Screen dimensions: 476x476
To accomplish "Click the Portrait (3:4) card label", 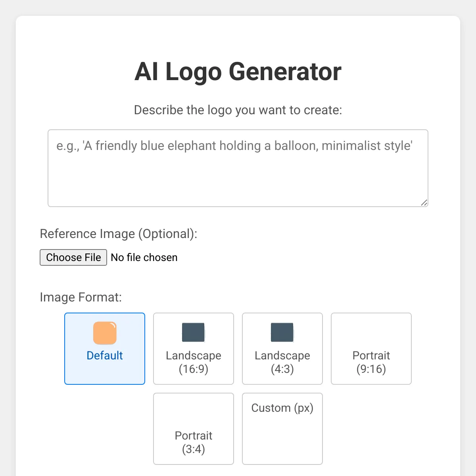I will [193, 442].
